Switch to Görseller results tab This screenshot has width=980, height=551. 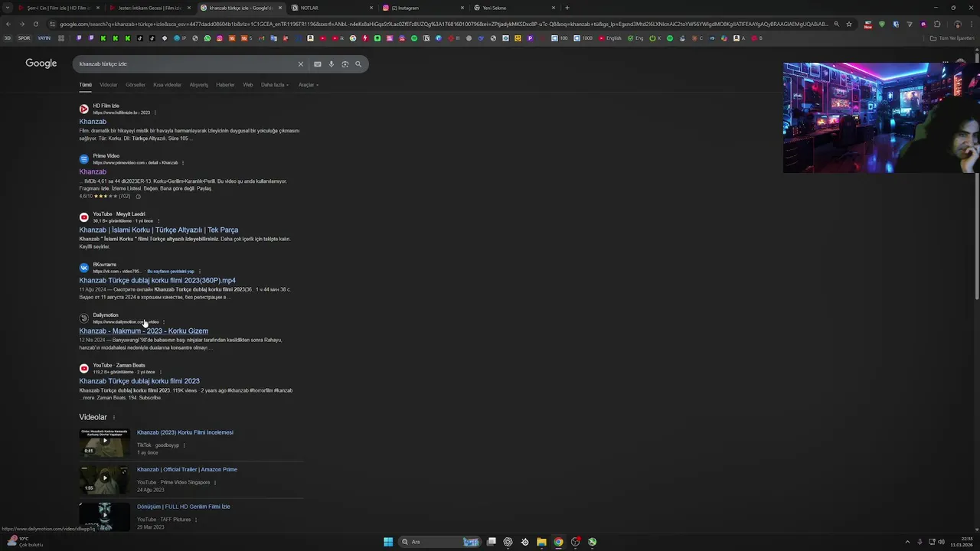[136, 85]
